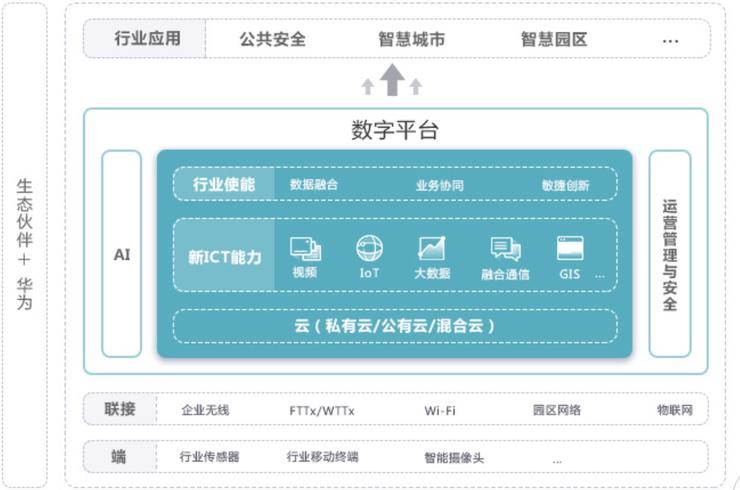Select the 行业使能 label
The image size is (740, 490).
tap(224, 184)
